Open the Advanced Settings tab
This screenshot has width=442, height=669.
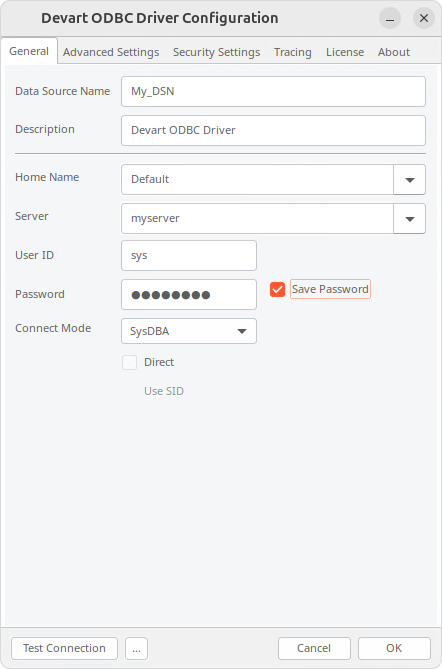point(111,52)
